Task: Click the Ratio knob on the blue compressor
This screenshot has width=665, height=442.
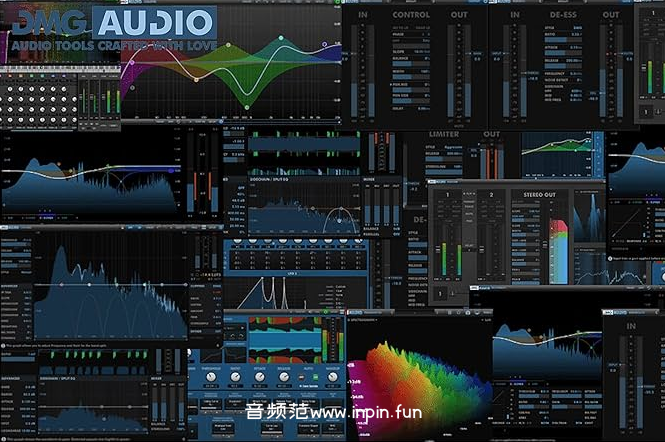Action: pyautogui.click(x=235, y=377)
